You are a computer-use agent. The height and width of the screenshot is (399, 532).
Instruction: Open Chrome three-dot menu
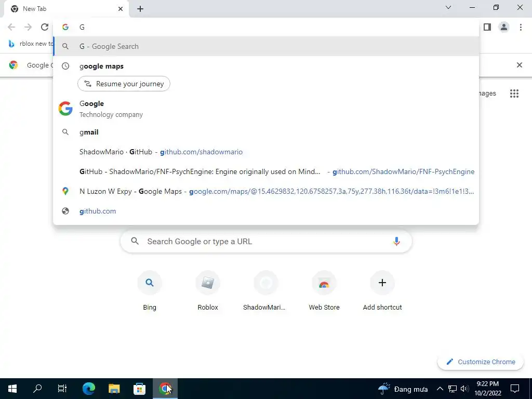point(521,27)
